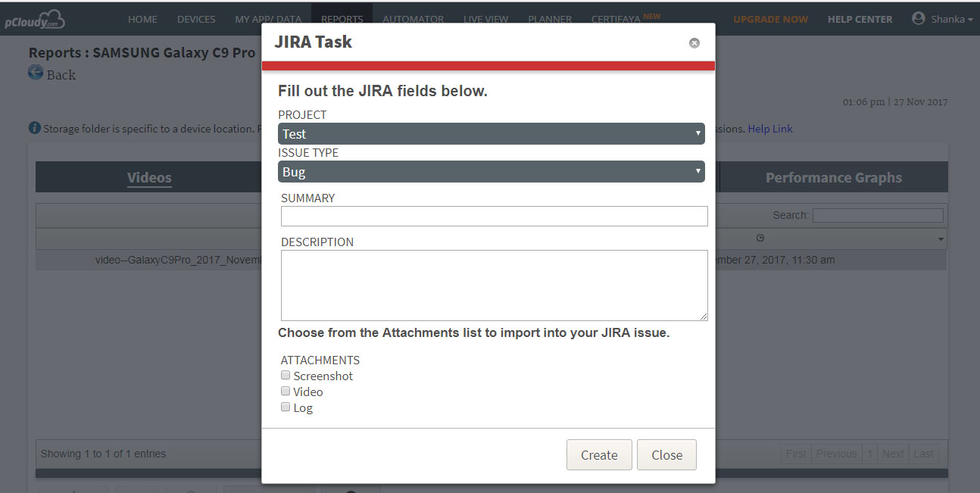Expand the ISSUE TYPE dropdown showing Bug

click(x=492, y=171)
